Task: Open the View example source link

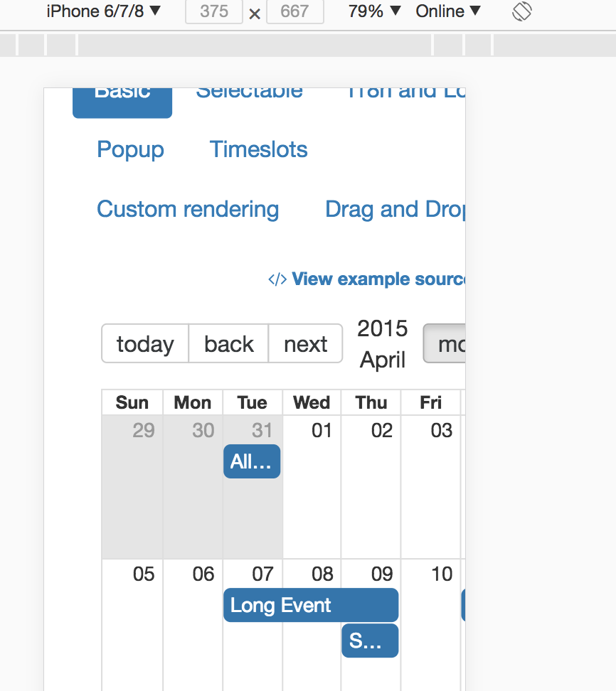Action: click(377, 279)
